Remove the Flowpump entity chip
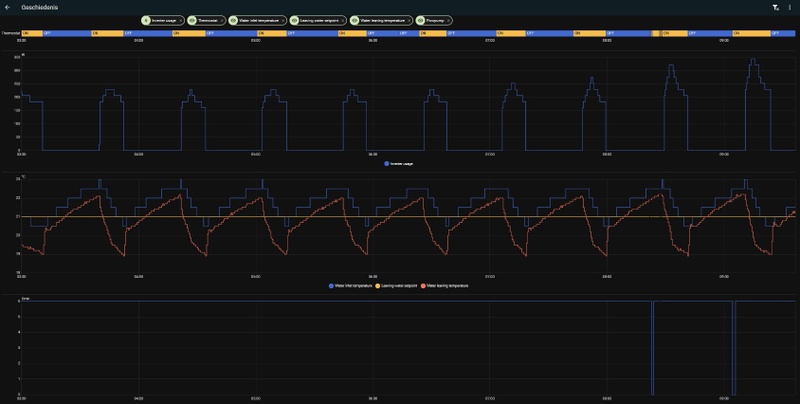800x404 pixels. pyautogui.click(x=448, y=21)
